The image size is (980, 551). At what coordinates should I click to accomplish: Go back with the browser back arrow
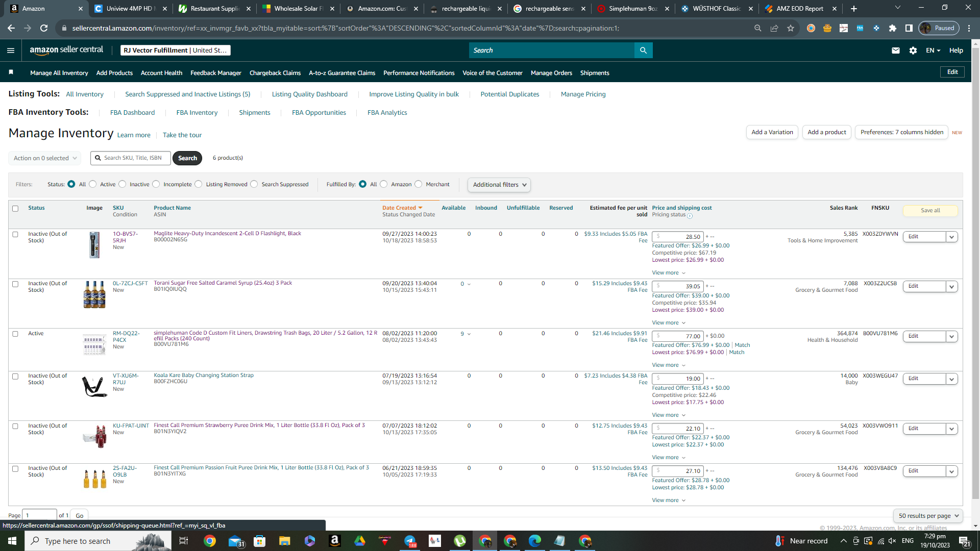pos(11,28)
